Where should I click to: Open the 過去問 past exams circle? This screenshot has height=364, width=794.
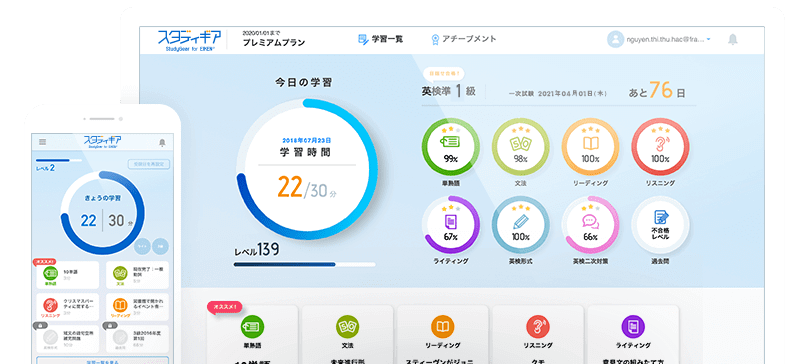click(x=660, y=224)
